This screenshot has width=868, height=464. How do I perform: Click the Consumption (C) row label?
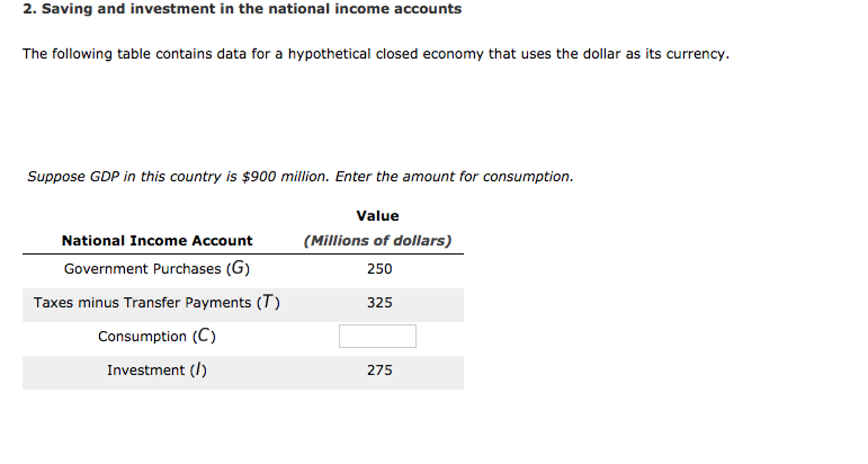pos(157,336)
